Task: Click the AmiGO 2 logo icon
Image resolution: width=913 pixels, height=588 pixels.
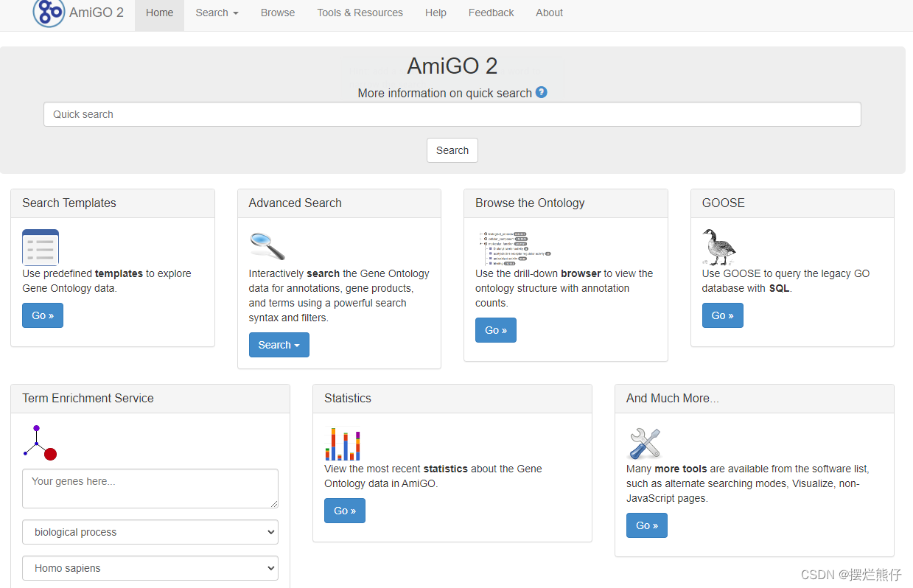Action: coord(49,13)
